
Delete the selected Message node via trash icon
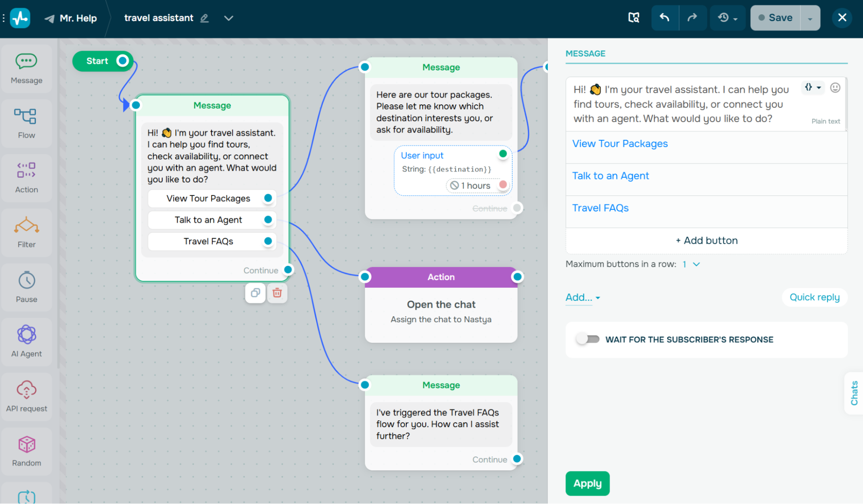[277, 293]
